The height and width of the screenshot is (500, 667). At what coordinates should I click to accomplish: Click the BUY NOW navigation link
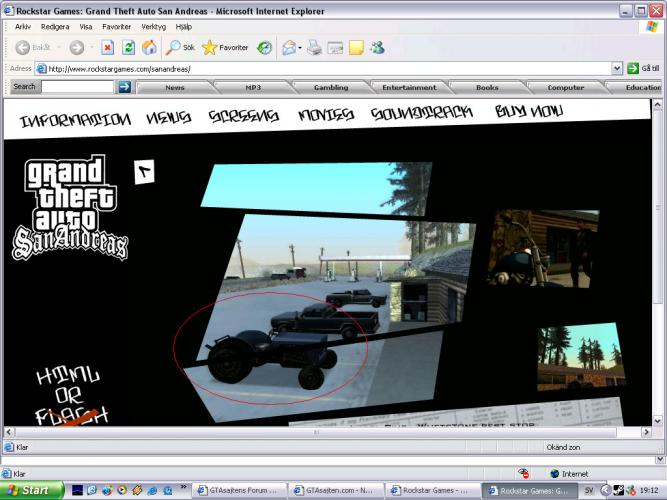(528, 112)
